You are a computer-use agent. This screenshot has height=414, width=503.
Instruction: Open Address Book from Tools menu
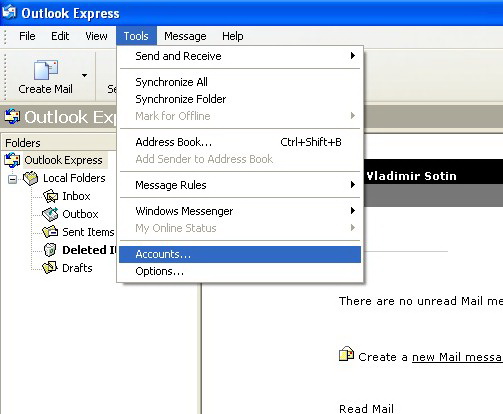pos(240,142)
